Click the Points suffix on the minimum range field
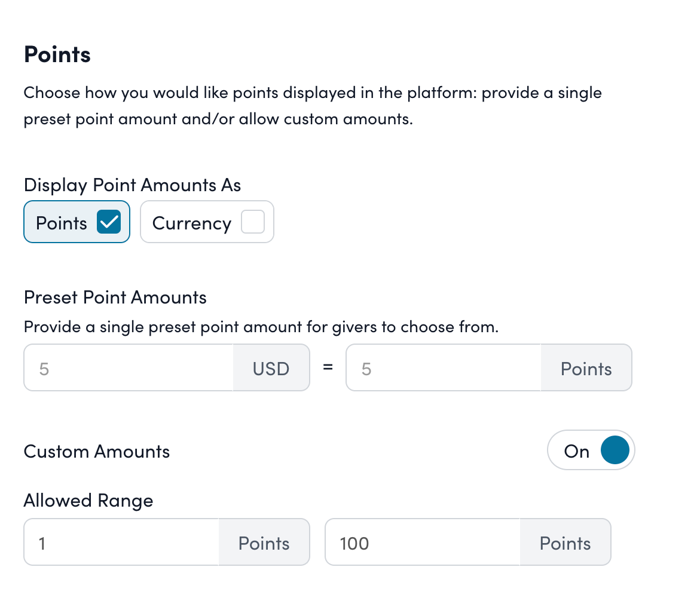Viewport: 700px width, 613px height. pyautogui.click(x=264, y=542)
